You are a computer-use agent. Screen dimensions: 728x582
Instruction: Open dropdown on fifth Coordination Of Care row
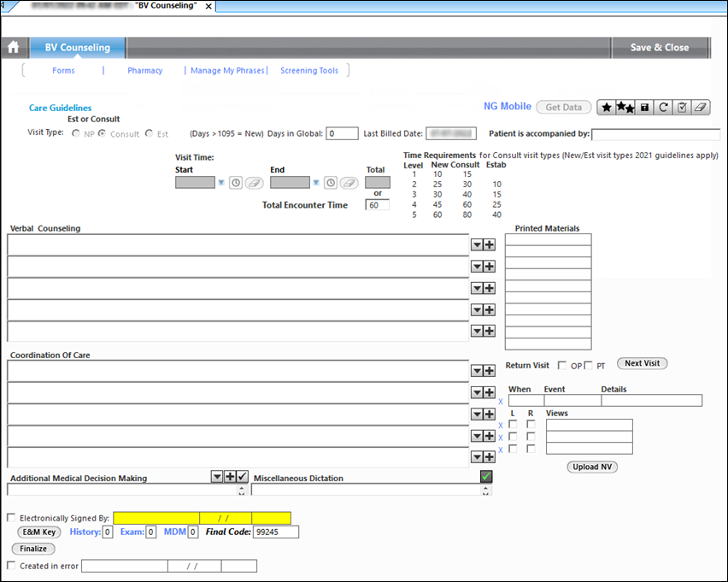[x=477, y=457]
